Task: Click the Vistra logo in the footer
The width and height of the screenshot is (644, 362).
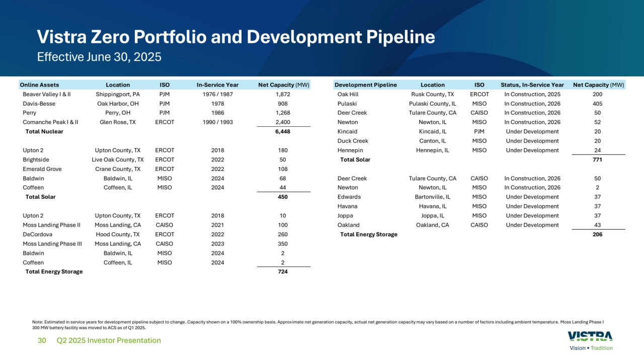Action: 590,336
